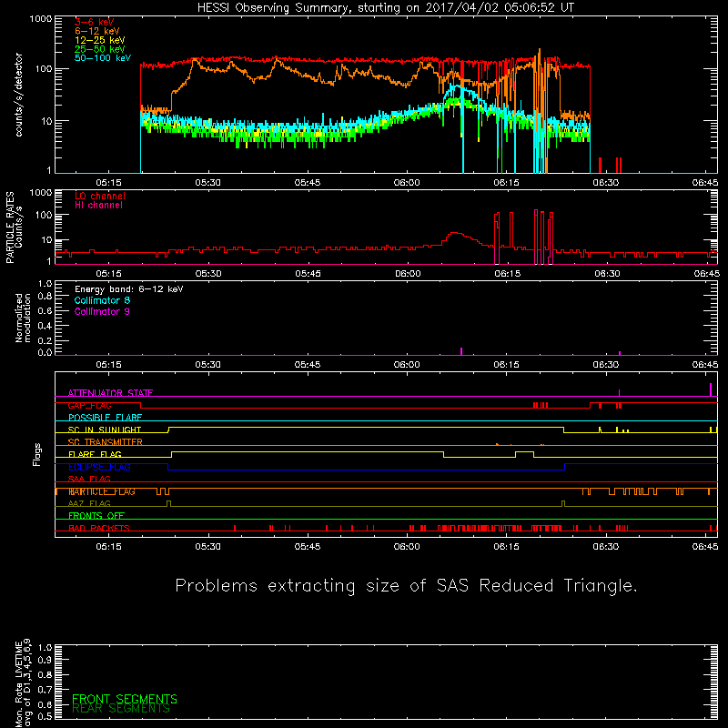728x728 pixels.
Task: Click the 'counts/s/detector' axis label
Action: click(x=18, y=95)
